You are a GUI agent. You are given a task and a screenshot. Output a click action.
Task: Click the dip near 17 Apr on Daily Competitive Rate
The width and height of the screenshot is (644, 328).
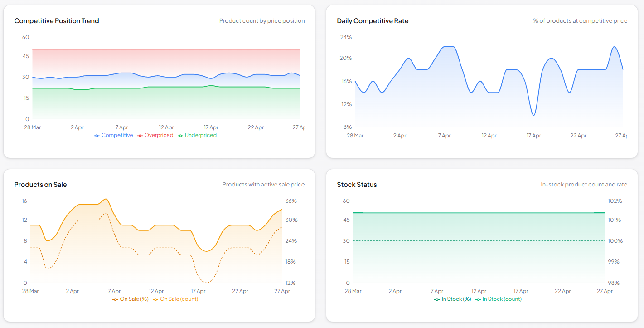(x=534, y=115)
